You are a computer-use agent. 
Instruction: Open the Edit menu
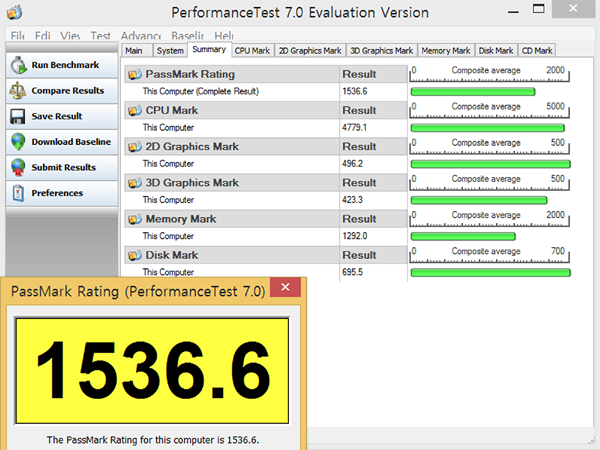[x=42, y=36]
